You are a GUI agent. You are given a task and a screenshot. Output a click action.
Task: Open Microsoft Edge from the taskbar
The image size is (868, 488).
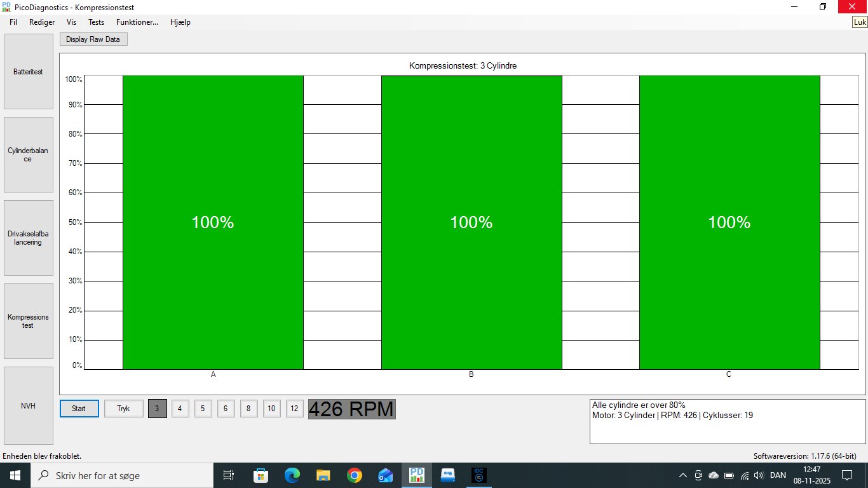[292, 475]
